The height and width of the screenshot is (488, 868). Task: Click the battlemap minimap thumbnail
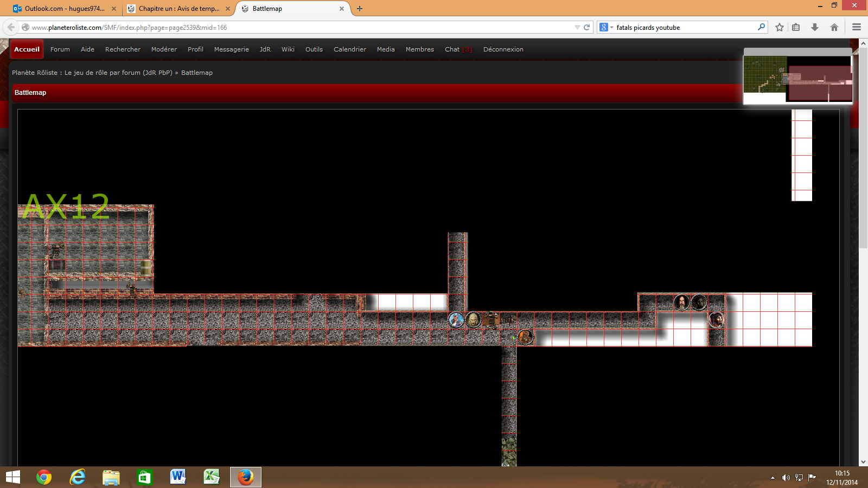tap(797, 78)
